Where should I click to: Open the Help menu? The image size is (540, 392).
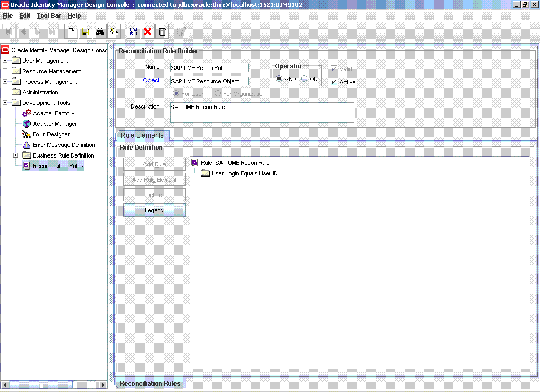[74, 15]
